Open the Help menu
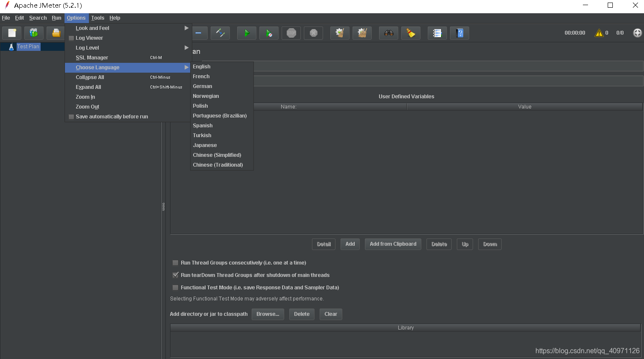Viewport: 644px width, 359px height. point(115,18)
